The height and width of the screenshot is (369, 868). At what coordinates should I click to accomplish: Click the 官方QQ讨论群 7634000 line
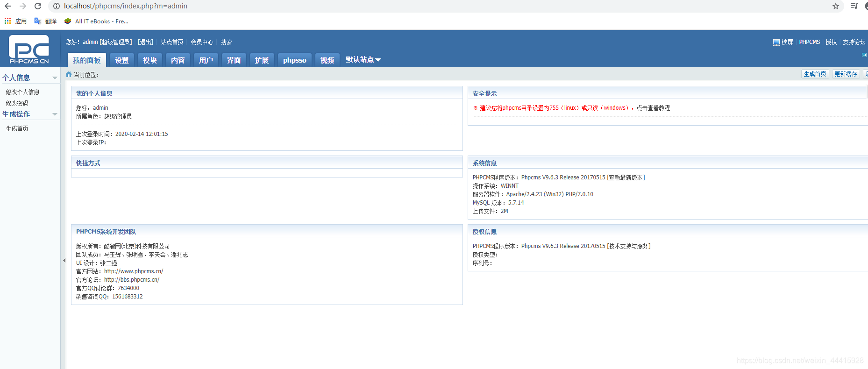point(107,288)
